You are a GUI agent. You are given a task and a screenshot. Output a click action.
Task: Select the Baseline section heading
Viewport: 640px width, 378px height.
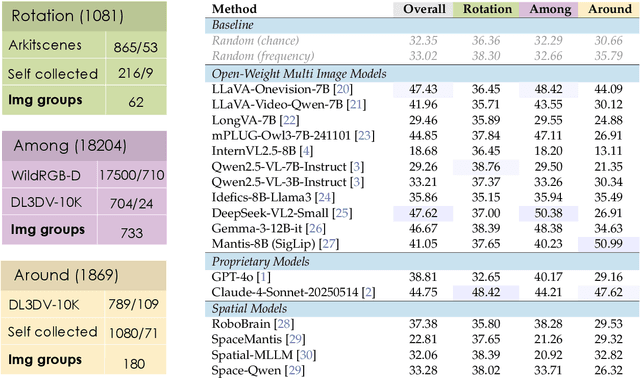pyautogui.click(x=233, y=25)
